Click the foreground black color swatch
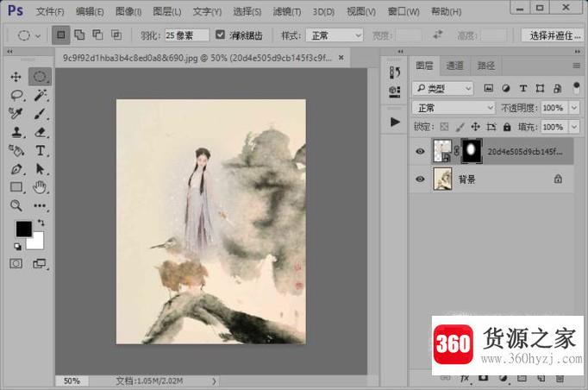Viewport: 588px width, 390px height. (23, 229)
